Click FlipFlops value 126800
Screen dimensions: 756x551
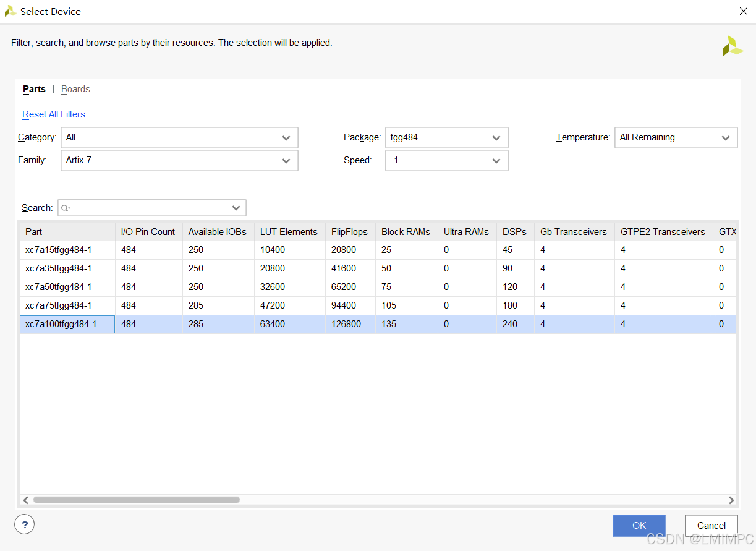click(x=346, y=324)
